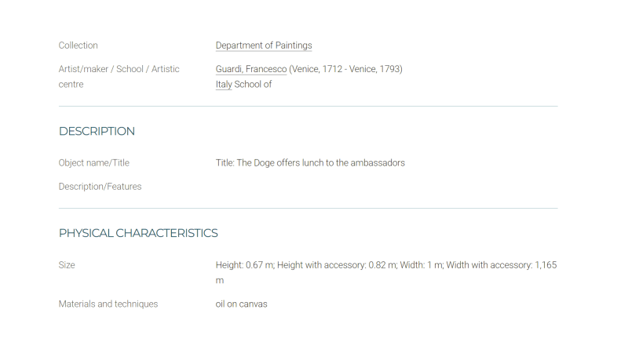Screen dimensions: 628x364
Task: Click the 'centre' label text
Action: point(71,85)
